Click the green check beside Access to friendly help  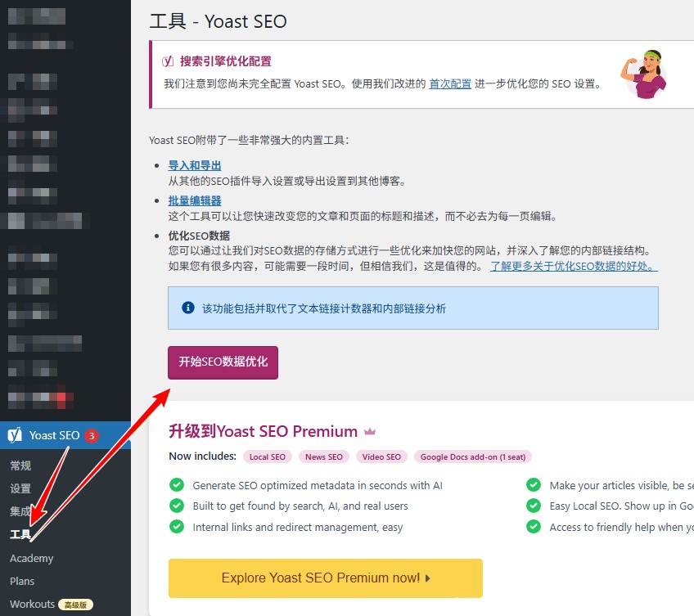[534, 527]
